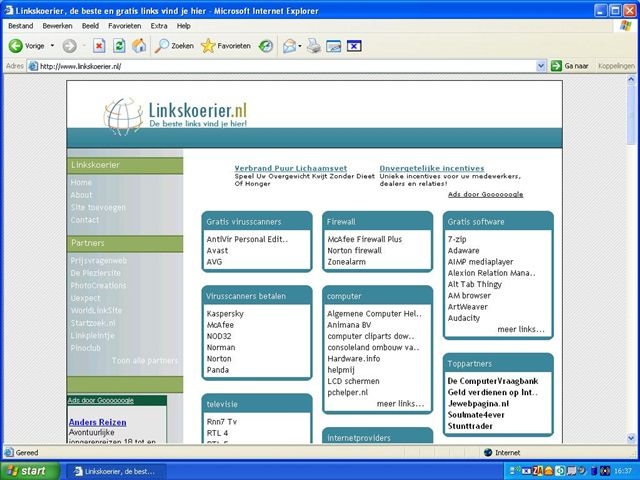Screen dimensions: 640x480
Task: Click meer links... in computer box
Action: tap(400, 404)
